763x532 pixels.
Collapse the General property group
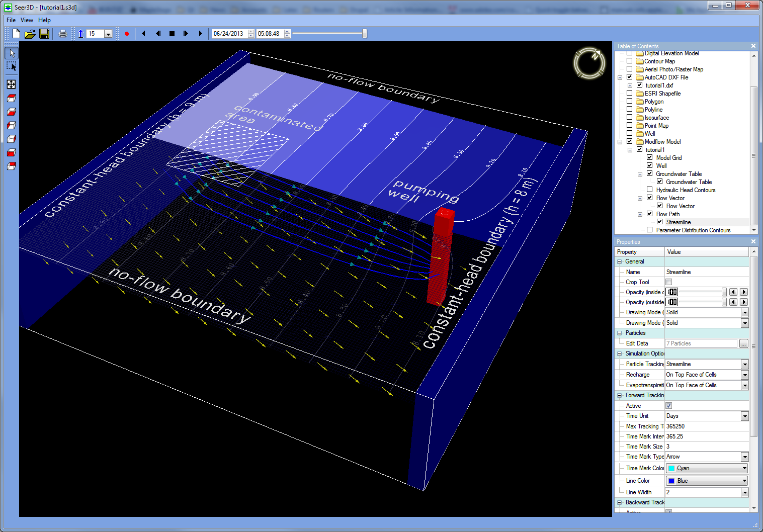coord(620,261)
